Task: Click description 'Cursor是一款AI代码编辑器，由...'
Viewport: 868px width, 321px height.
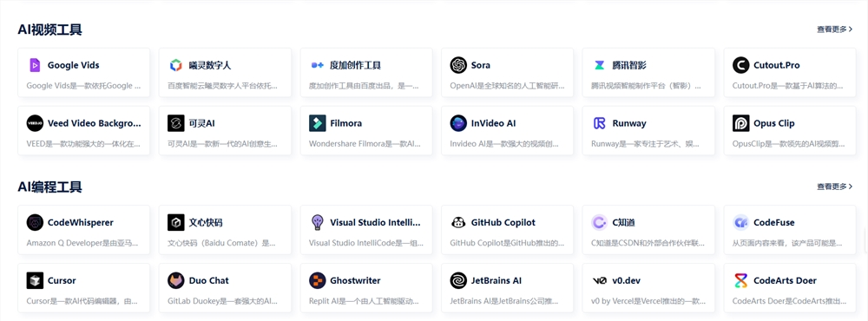Action: [82, 302]
